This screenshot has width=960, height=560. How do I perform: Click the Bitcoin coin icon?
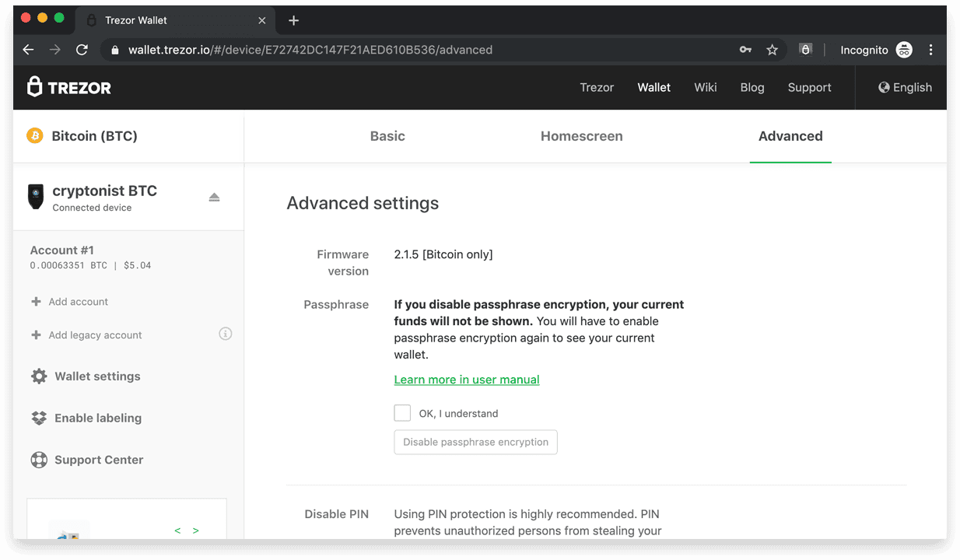click(x=35, y=136)
